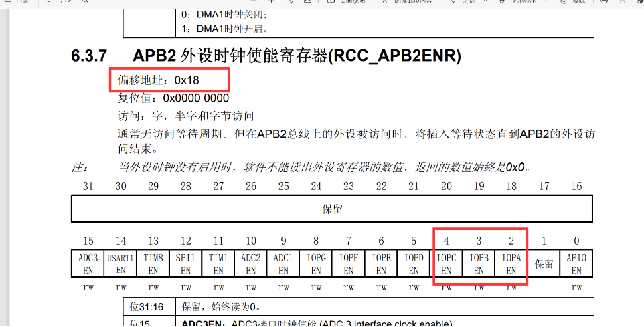This screenshot has width=644, height=327.
Task: Click the IOPE EN register cell
Action: (381, 264)
